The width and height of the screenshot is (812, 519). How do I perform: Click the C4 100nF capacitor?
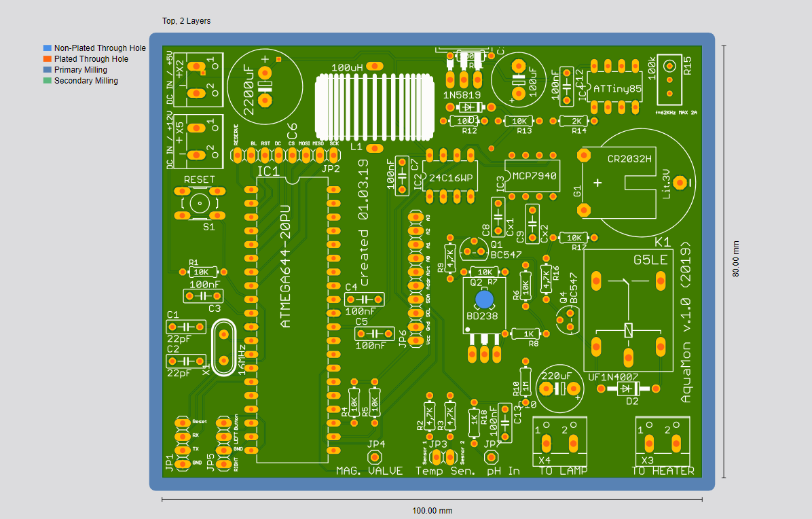(x=365, y=300)
